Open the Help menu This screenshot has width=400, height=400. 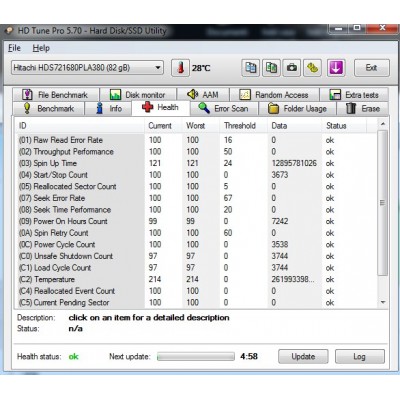[x=41, y=48]
